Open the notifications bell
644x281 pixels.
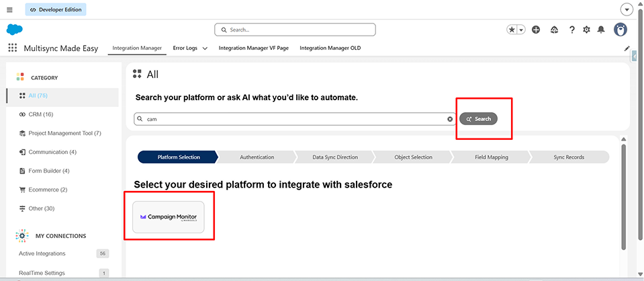601,30
